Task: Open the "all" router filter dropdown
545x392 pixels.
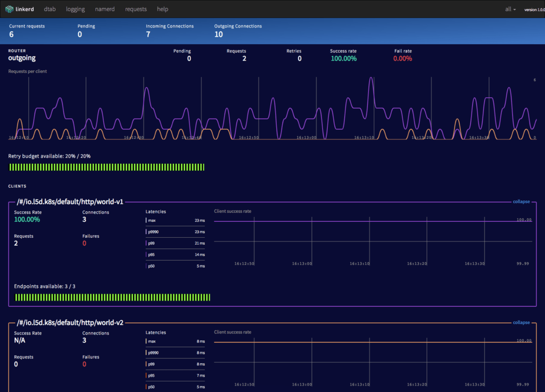Action: (x=509, y=9)
